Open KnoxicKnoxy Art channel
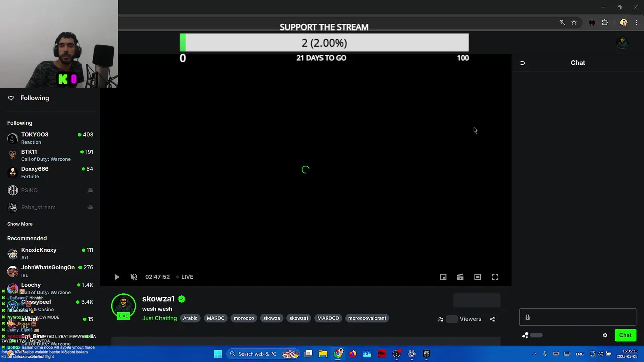 (50, 254)
